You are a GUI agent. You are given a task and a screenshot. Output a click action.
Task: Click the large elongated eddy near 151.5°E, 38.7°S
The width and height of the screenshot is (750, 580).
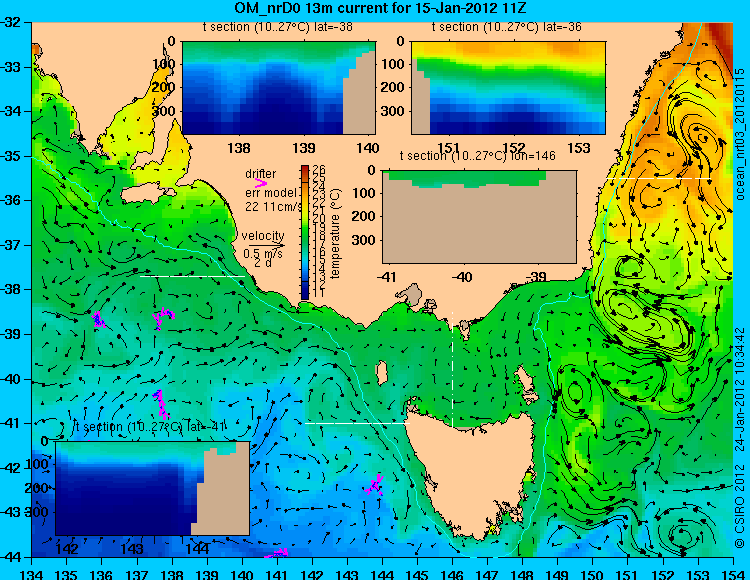coord(646,321)
